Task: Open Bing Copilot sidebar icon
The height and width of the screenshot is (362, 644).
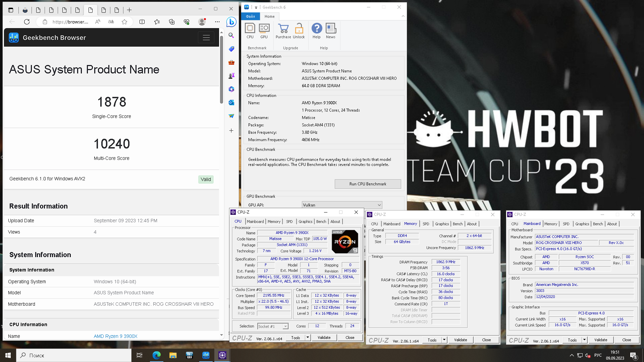Action: coord(231,22)
